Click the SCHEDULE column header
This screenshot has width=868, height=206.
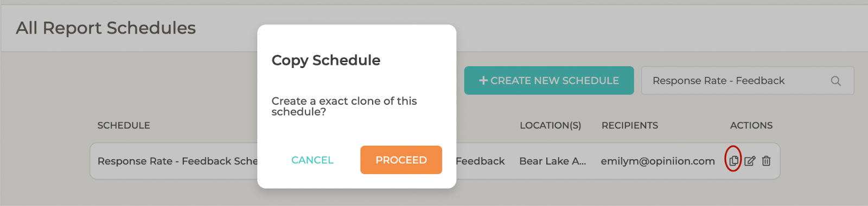coord(124,126)
